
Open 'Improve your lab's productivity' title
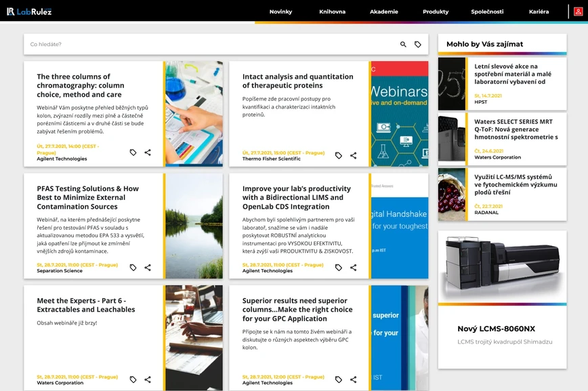tap(297, 197)
